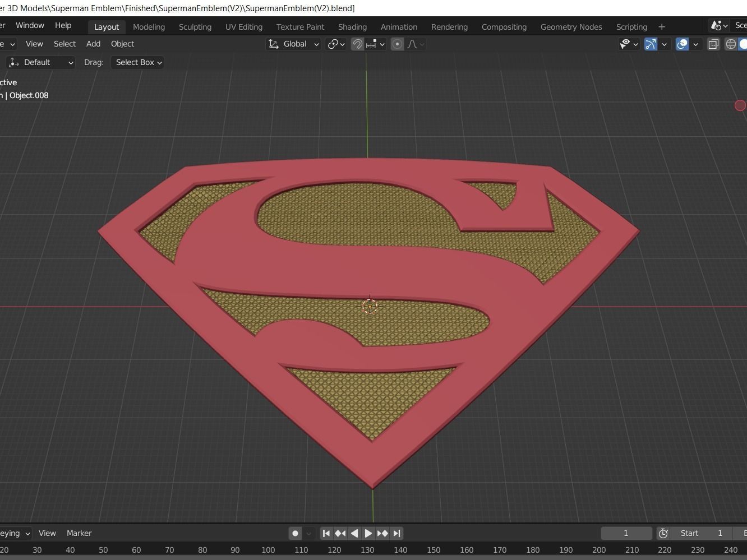Add a new workspace with the plus icon
This screenshot has width=747, height=560.
click(x=662, y=26)
